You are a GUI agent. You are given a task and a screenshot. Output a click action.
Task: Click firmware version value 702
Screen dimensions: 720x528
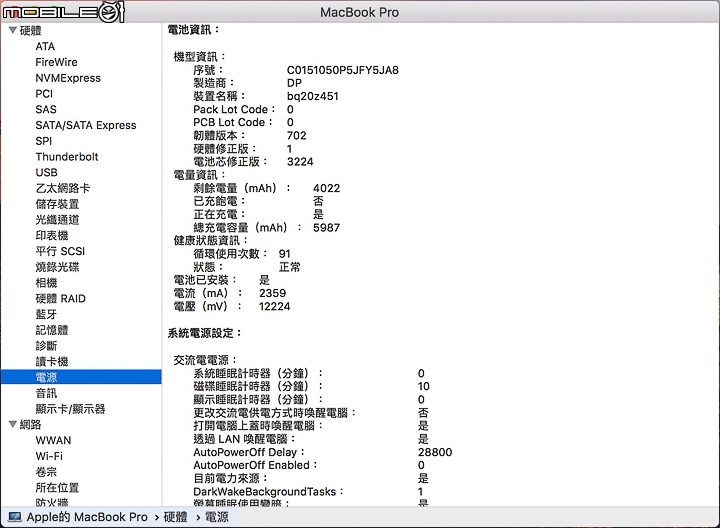(x=296, y=135)
